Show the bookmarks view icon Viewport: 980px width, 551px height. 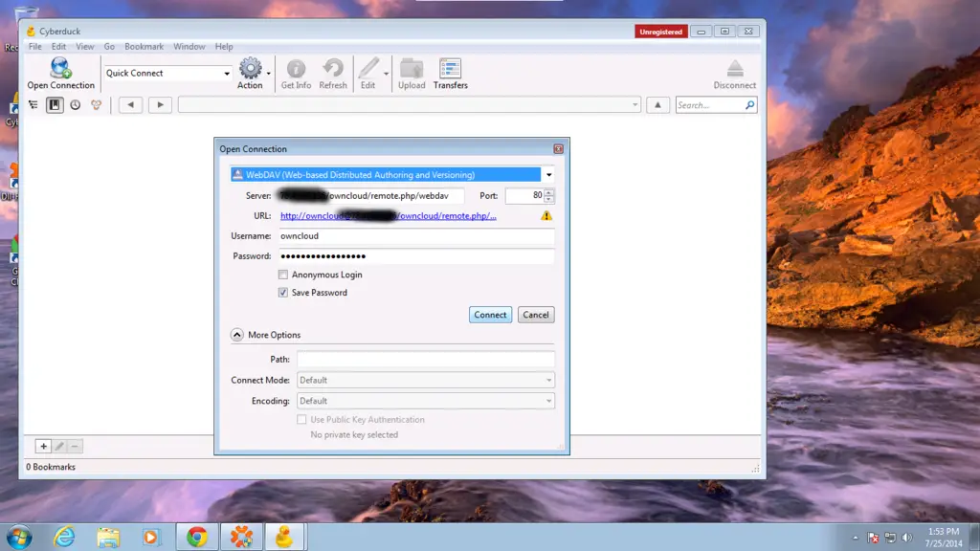point(55,105)
